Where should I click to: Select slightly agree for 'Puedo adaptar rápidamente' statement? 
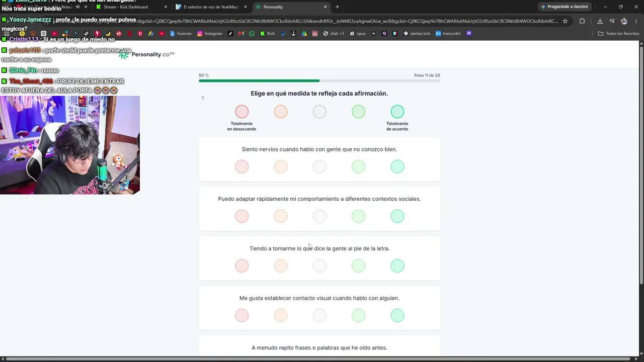[x=359, y=216]
